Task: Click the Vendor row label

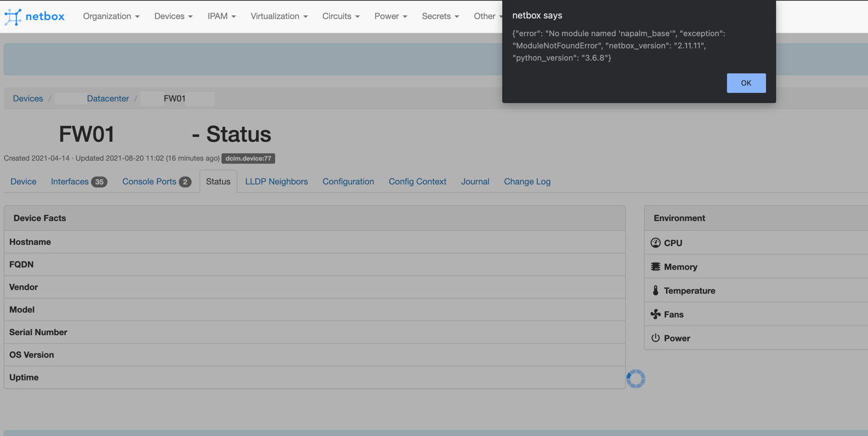Action: point(23,287)
